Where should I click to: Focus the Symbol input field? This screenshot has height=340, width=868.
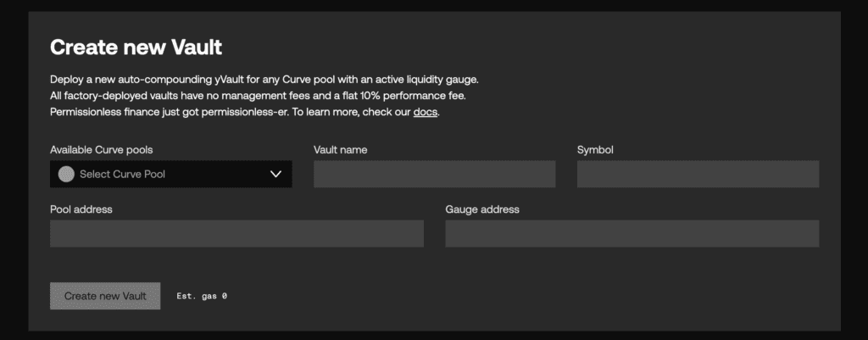click(698, 174)
